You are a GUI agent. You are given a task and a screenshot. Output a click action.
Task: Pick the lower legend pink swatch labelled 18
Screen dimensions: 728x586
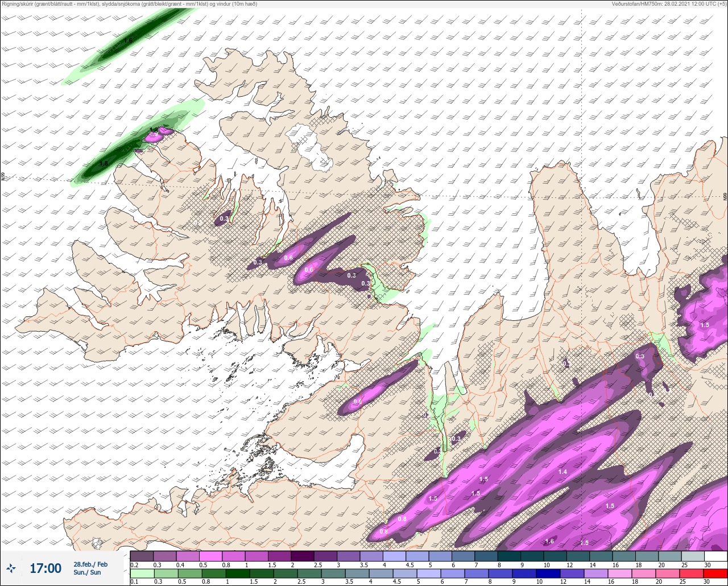[x=643, y=573]
